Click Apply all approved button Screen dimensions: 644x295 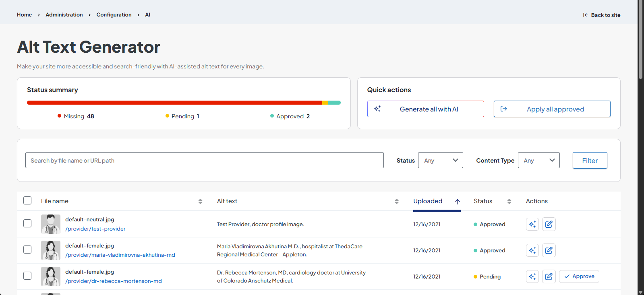tap(552, 109)
